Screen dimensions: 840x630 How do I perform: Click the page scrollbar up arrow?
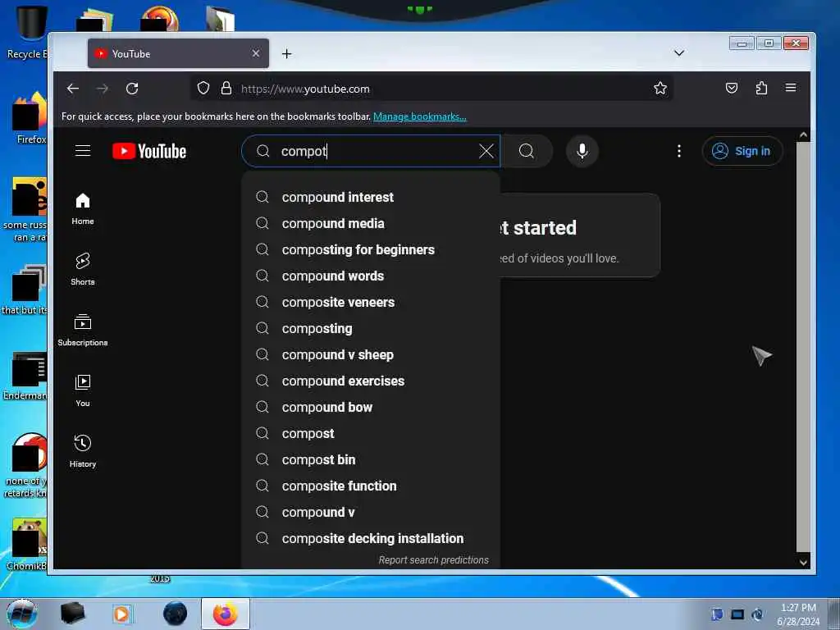(803, 135)
